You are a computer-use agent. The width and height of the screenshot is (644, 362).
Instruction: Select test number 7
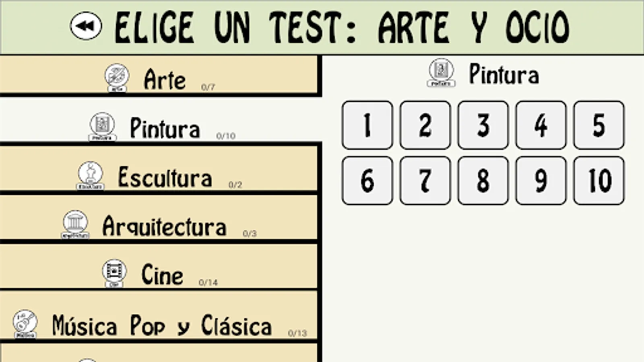425,181
